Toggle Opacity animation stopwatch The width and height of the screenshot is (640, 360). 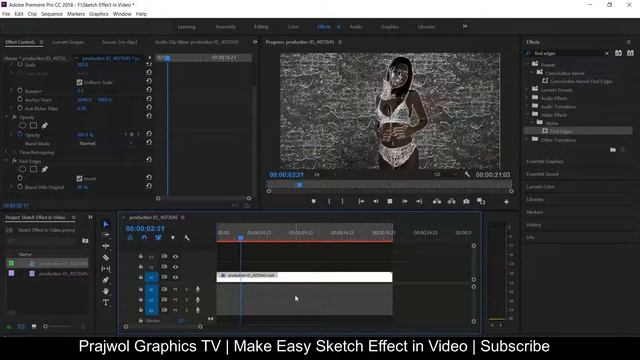tap(20, 134)
